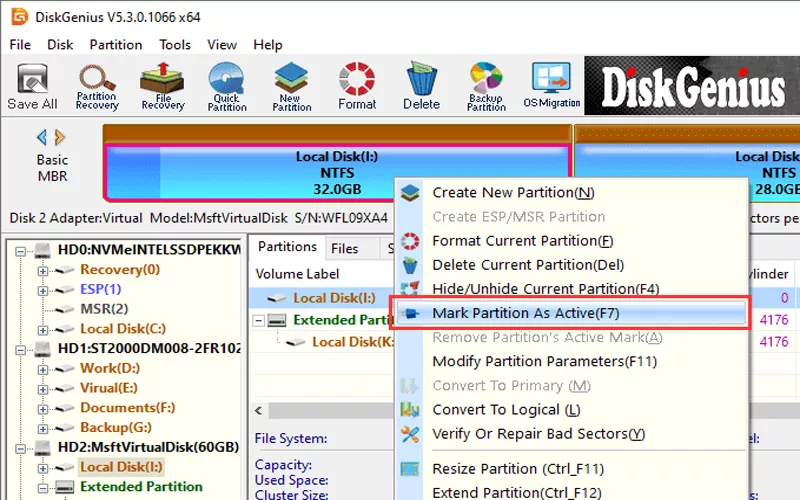
Task: Click the trash icon beside Delete Current Partition
Action: [x=410, y=265]
